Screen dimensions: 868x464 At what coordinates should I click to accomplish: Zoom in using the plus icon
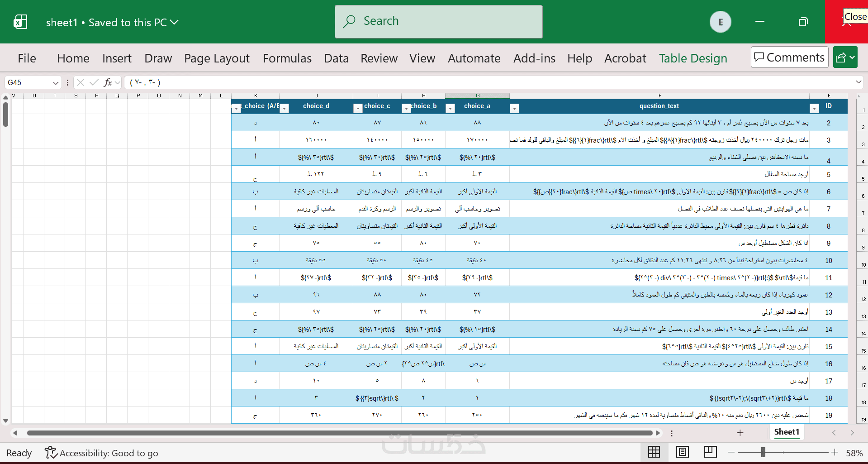(x=835, y=452)
